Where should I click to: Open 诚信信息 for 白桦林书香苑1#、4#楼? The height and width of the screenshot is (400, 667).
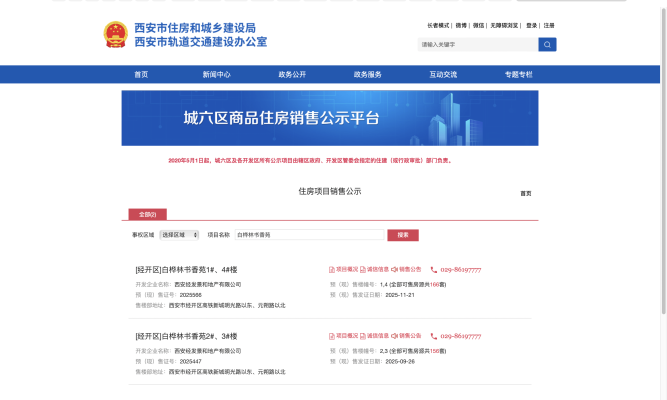(373, 269)
